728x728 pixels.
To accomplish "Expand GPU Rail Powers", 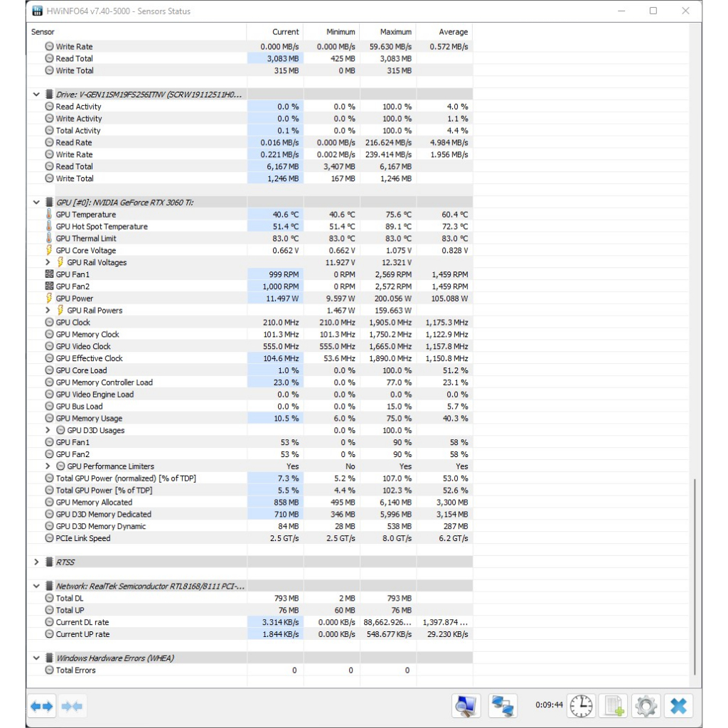I will 48,310.
